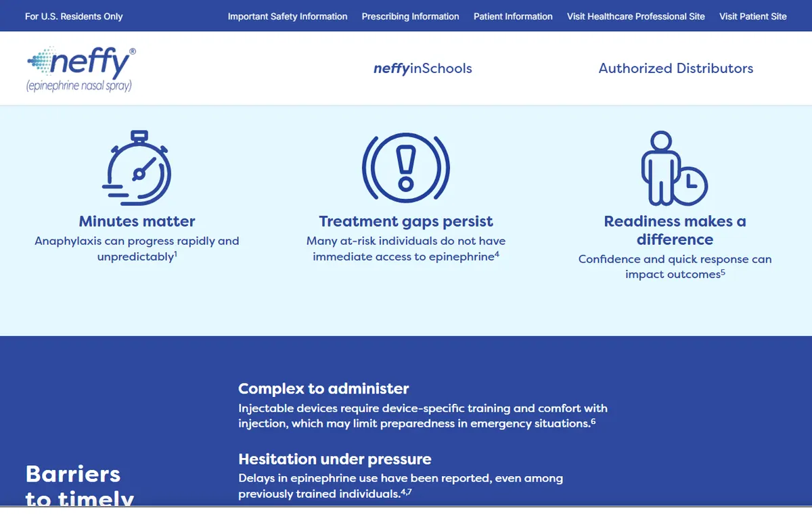The height and width of the screenshot is (514, 812).
Task: Click the neffy logo
Action: click(81, 69)
